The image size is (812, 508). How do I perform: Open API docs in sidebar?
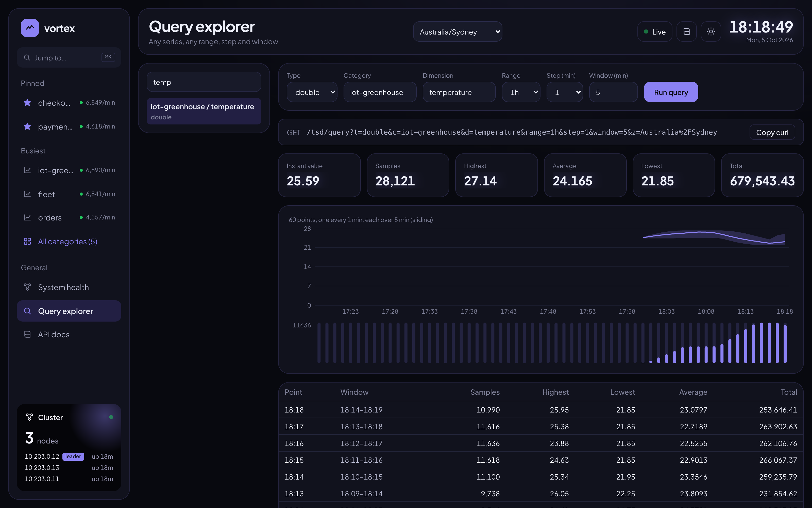[x=69, y=334]
